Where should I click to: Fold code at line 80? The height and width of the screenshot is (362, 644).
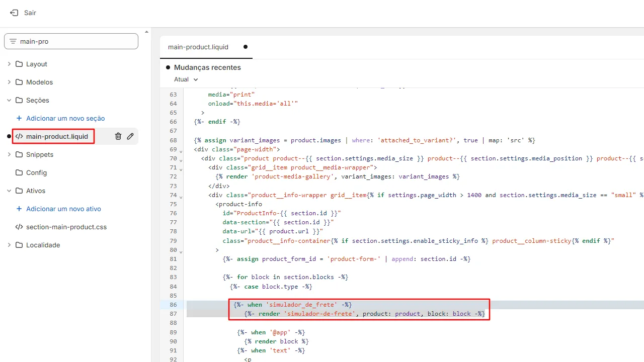tap(180, 251)
